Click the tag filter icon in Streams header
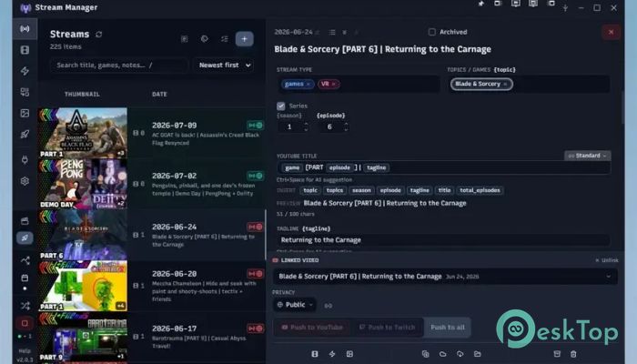 (205, 39)
